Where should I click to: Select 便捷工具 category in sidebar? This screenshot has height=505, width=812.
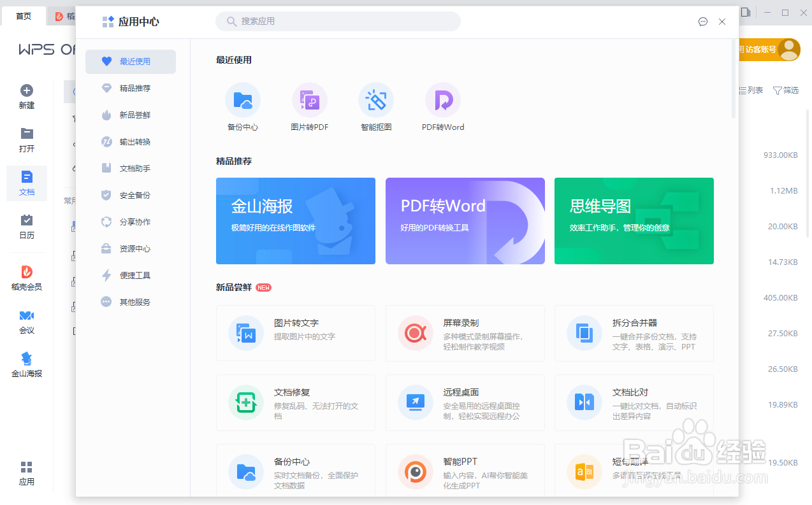click(131, 276)
